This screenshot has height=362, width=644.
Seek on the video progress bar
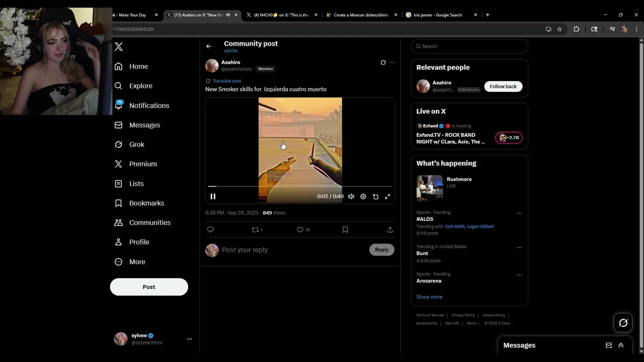pyautogui.click(x=300, y=187)
